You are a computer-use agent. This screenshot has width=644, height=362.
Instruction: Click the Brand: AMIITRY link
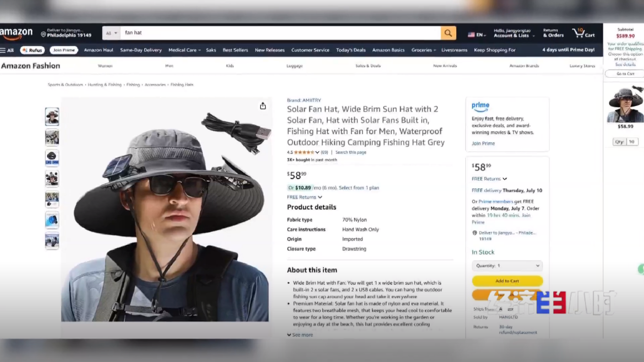tap(304, 101)
